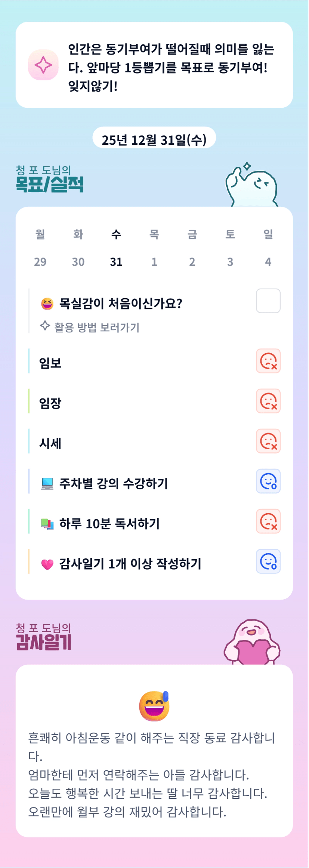Toggle the red face status for 임보
The height and width of the screenshot is (868, 309).
[268, 361]
